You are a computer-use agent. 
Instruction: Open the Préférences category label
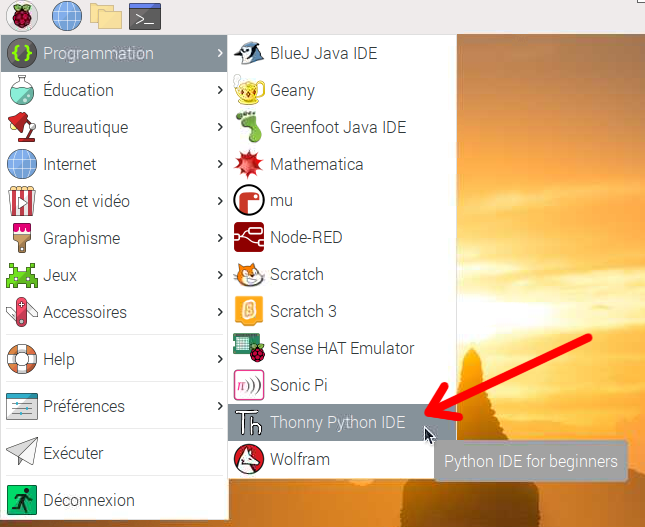click(84, 406)
